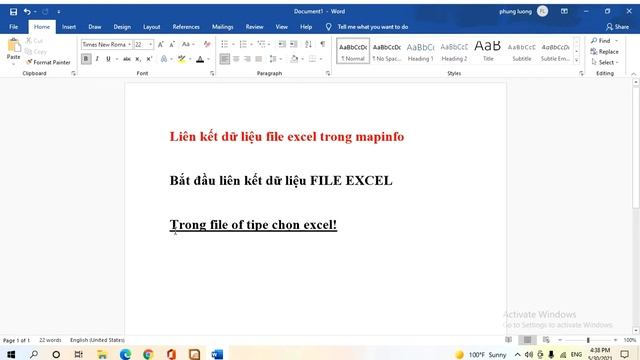
Task: Toggle Underline formatting button
Action: (x=108, y=59)
